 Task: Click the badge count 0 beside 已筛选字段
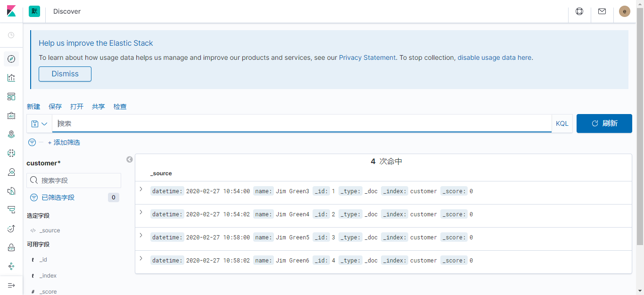click(114, 197)
